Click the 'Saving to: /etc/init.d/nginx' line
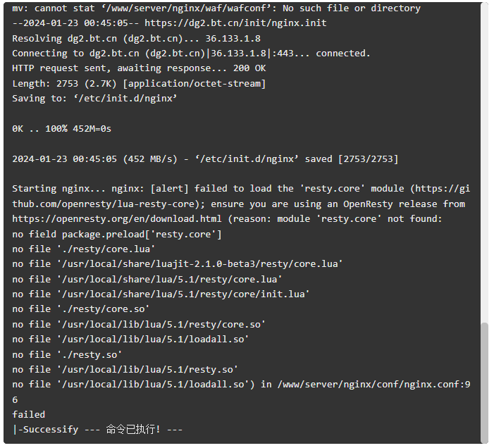494x448 pixels. [x=94, y=99]
